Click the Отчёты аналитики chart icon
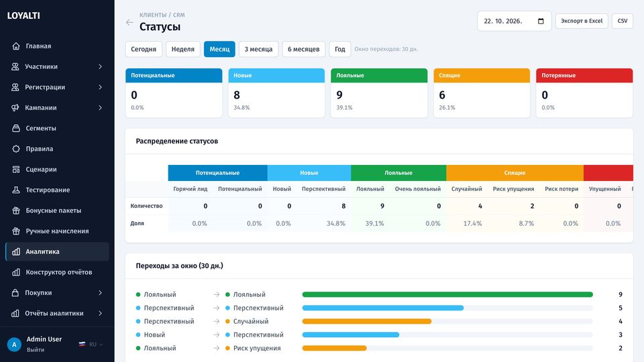Image resolution: width=644 pixels, height=362 pixels. pyautogui.click(x=15, y=313)
